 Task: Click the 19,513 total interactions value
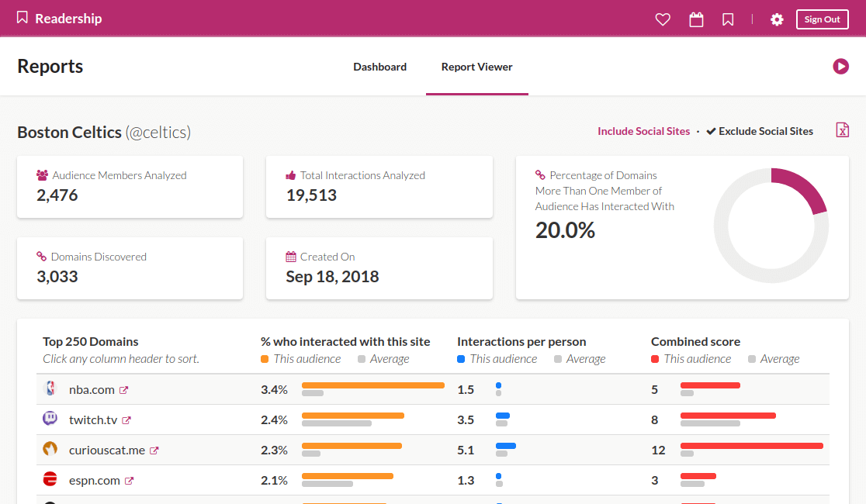tap(311, 195)
